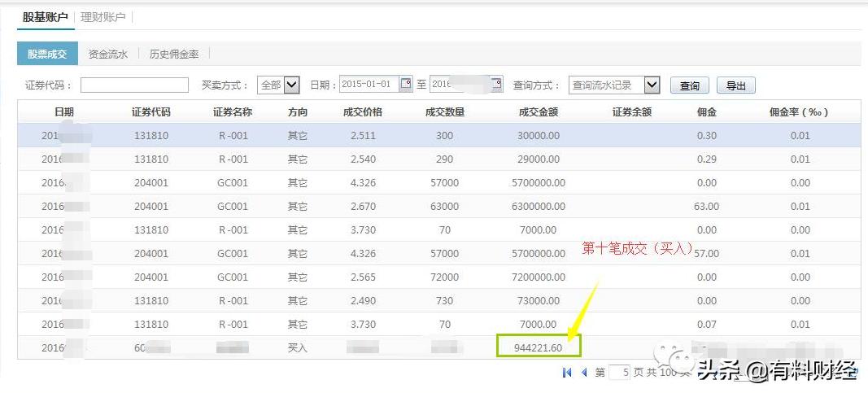Select the 资金流水 sub-tab
The image size is (868, 393).
(x=108, y=54)
